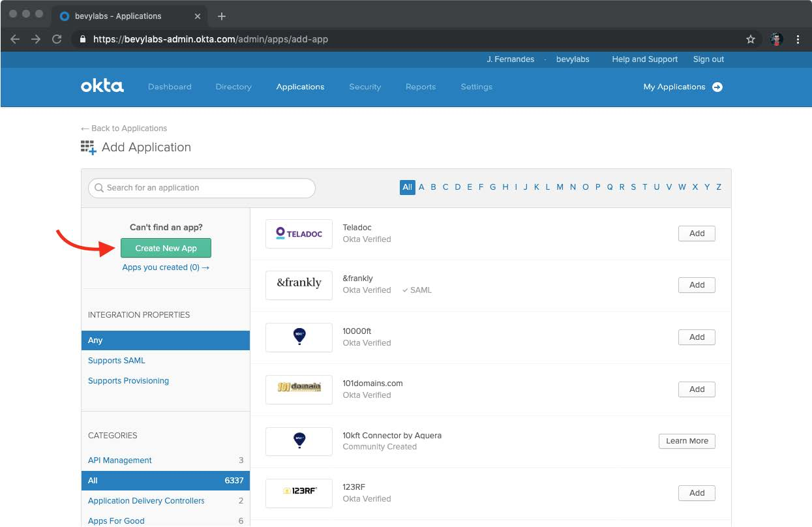Filter apps by letter M
Image resolution: width=812 pixels, height=527 pixels.
click(x=560, y=187)
